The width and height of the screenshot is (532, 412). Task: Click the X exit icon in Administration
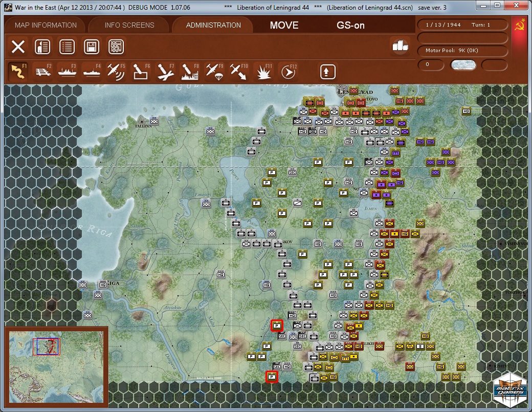[x=18, y=47]
